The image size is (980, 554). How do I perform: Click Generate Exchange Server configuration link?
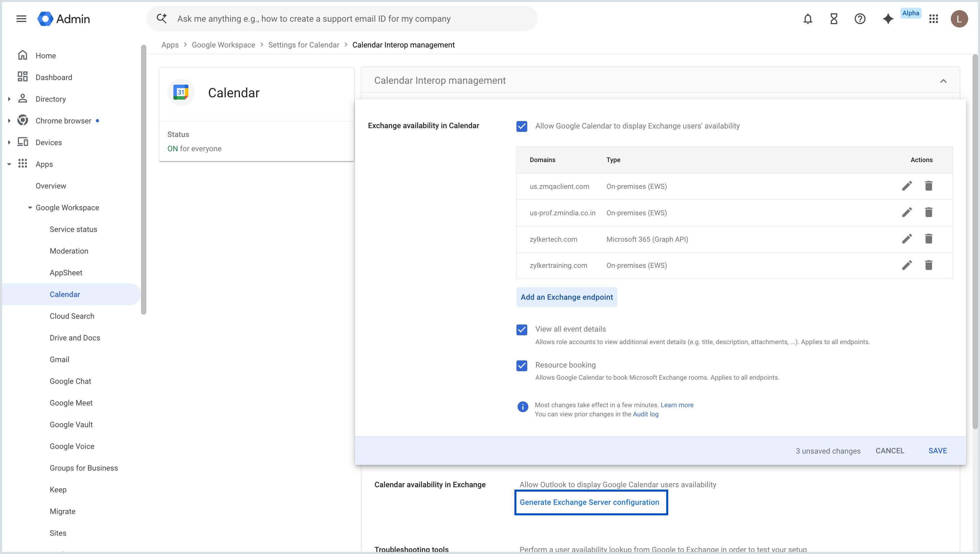click(x=589, y=502)
